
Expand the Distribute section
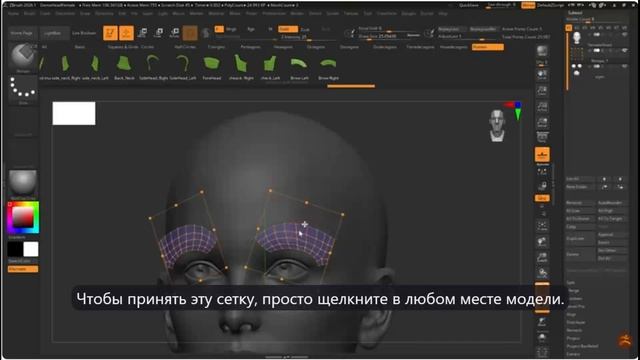576,322
